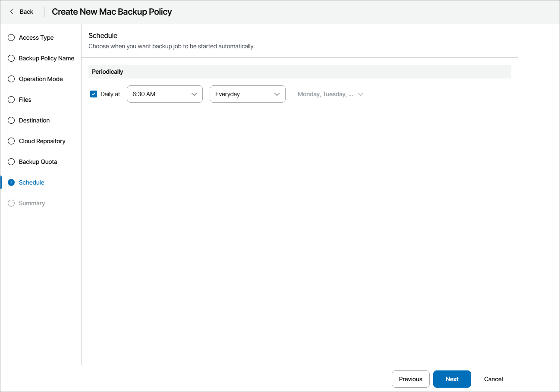Click the Previous button
Screen dimensions: 560x392
(410, 379)
